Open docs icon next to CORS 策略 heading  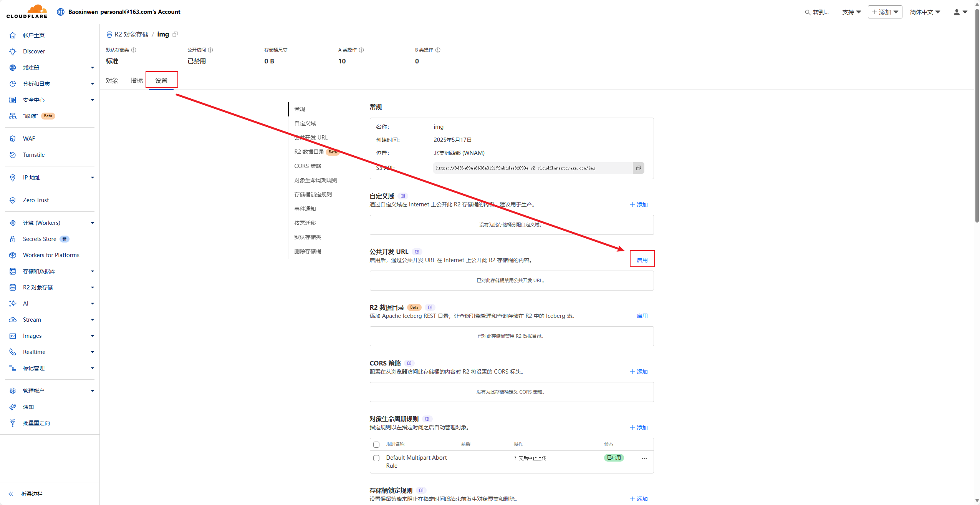[x=409, y=363]
